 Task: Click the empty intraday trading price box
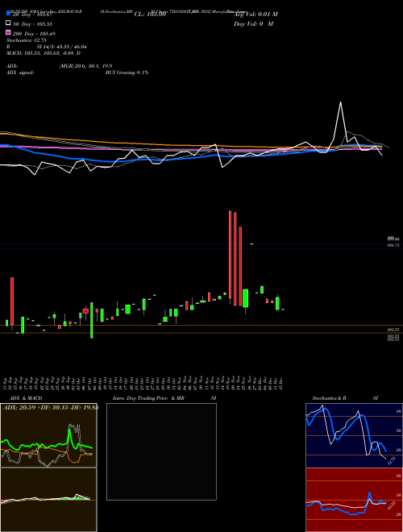click(x=161, y=451)
